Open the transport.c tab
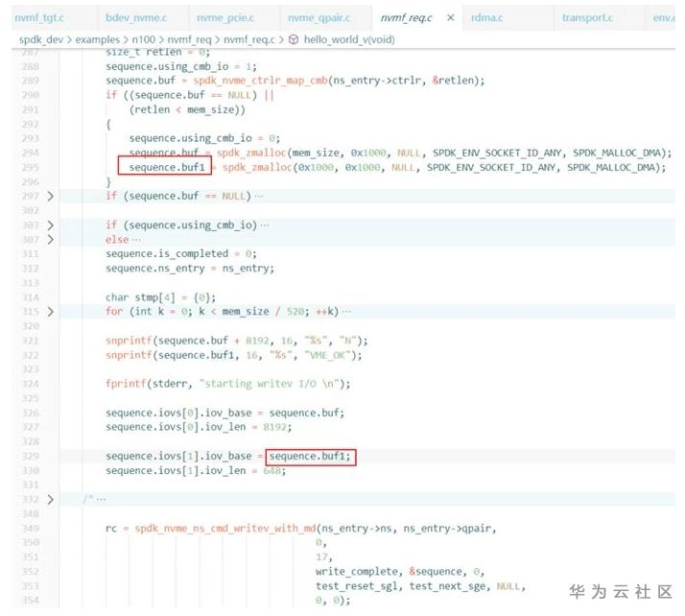Viewport: 685px width, 616px height. [587, 18]
